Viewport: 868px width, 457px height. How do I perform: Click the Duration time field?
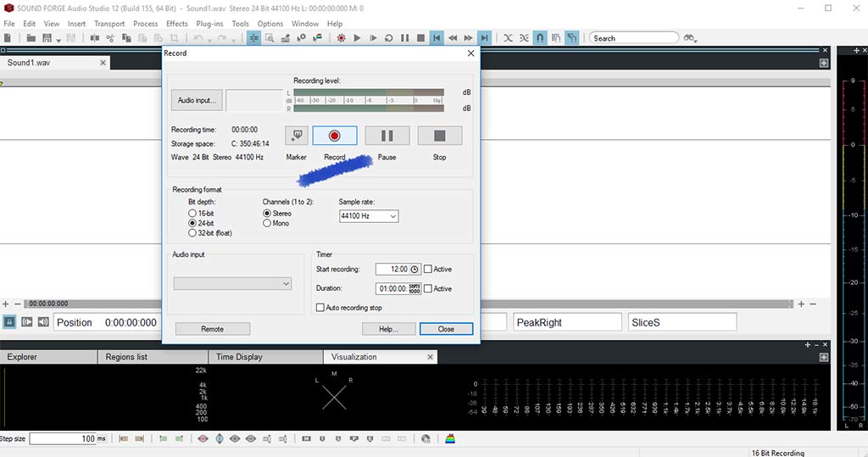pyautogui.click(x=398, y=288)
